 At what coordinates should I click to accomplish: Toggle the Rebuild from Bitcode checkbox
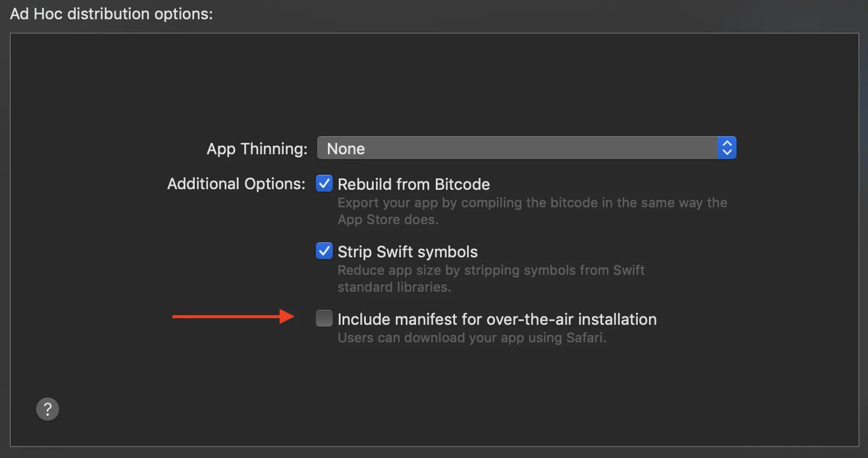point(324,184)
